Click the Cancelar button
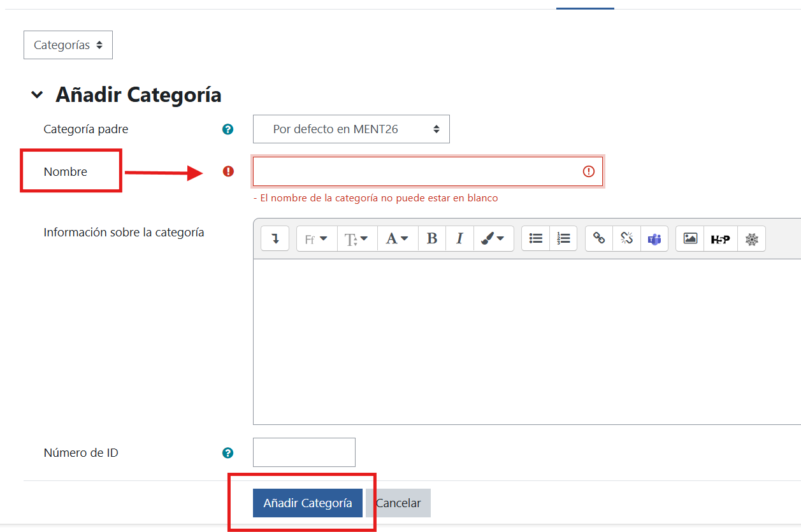Screen dimensions: 801x532 tap(398, 503)
